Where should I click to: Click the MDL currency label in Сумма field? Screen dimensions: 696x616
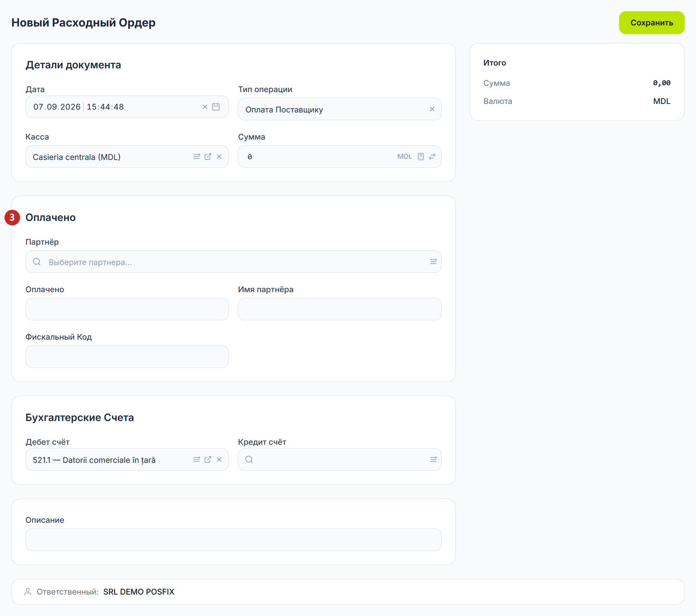coord(405,156)
